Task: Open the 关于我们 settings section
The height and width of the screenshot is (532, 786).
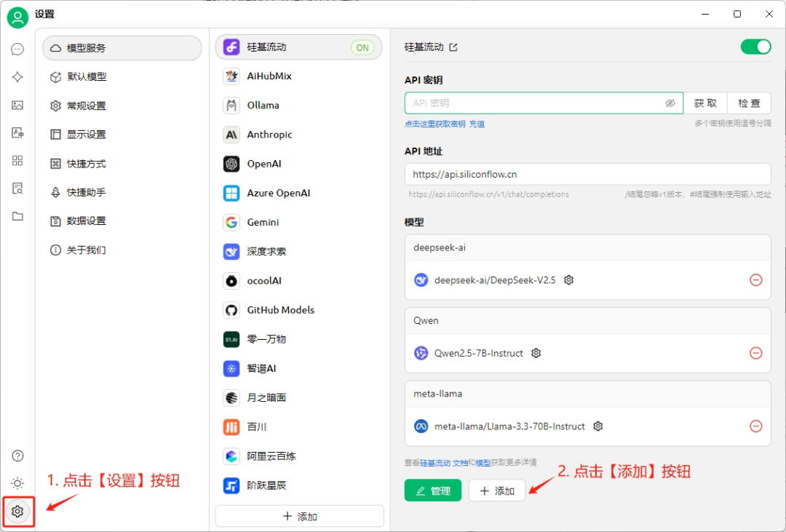Action: (x=122, y=250)
